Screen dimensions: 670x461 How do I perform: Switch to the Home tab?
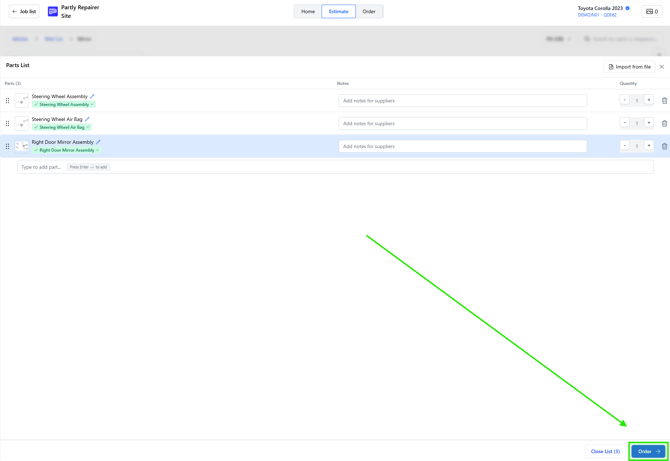[x=308, y=12]
